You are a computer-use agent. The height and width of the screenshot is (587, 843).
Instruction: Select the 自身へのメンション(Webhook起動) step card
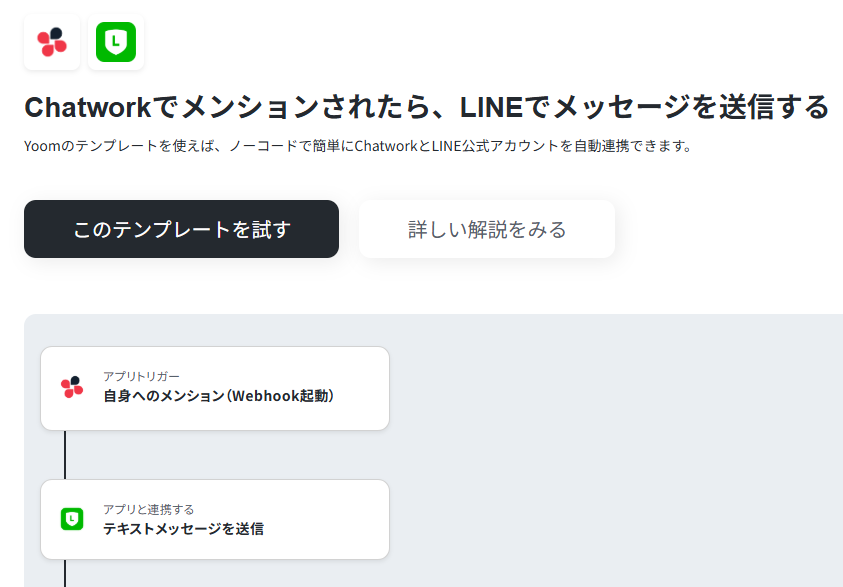click(x=215, y=388)
